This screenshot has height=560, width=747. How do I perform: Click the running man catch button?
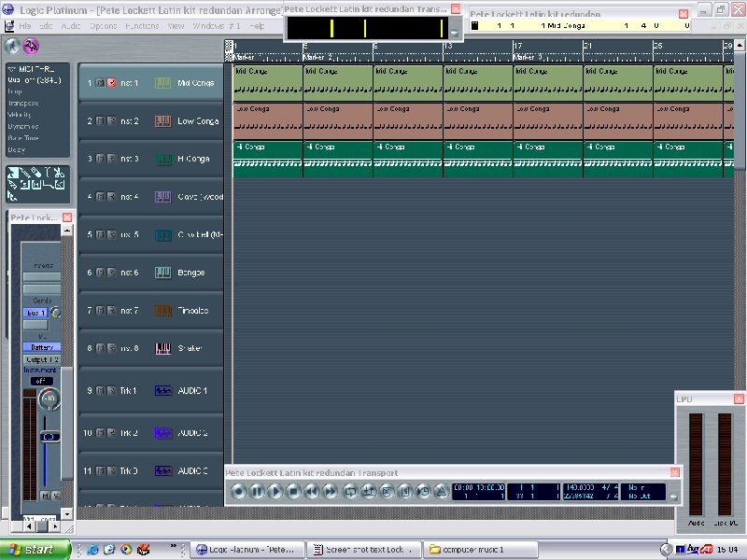pyautogui.click(x=13, y=46)
